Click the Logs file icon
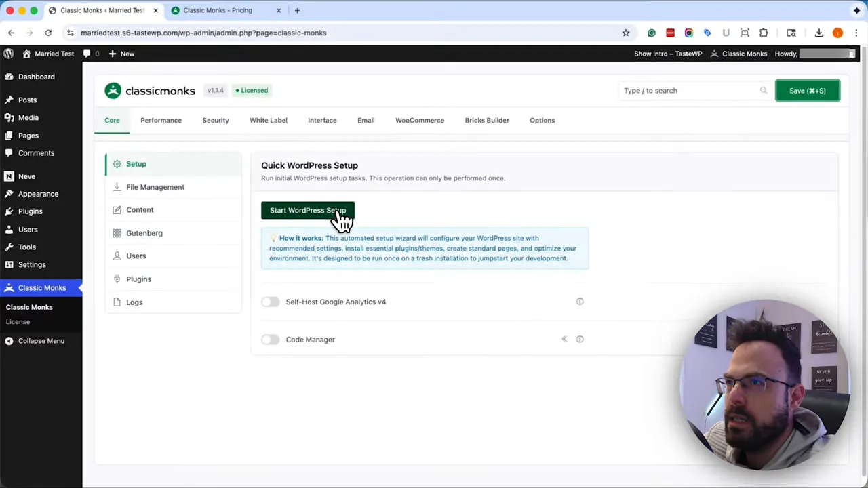 (117, 302)
